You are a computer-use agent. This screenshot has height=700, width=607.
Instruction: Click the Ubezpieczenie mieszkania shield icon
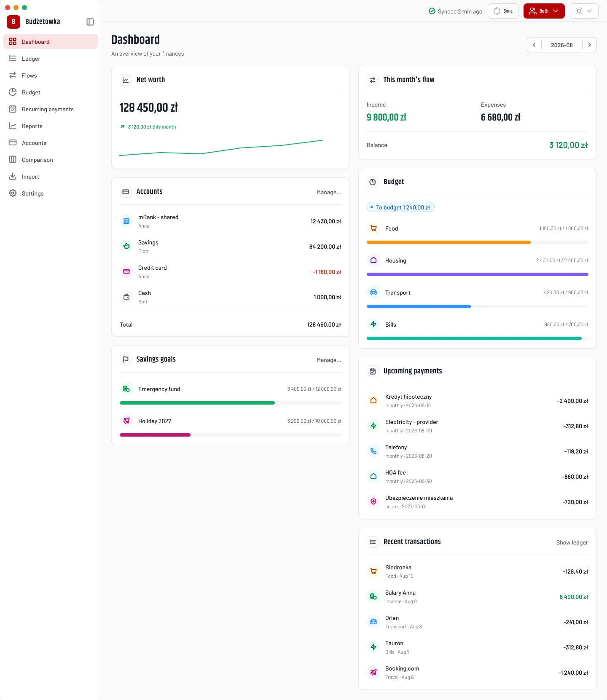coord(373,502)
